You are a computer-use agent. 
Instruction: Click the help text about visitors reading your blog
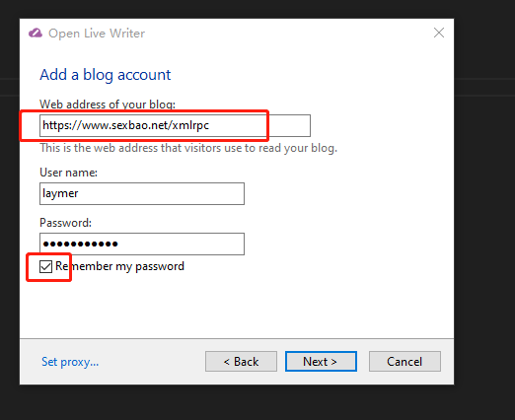coord(188,148)
